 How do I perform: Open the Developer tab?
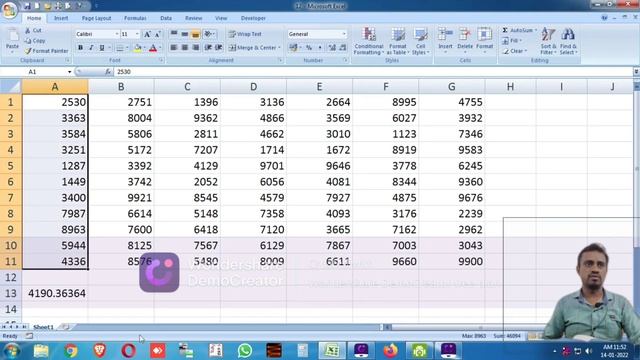(253, 18)
